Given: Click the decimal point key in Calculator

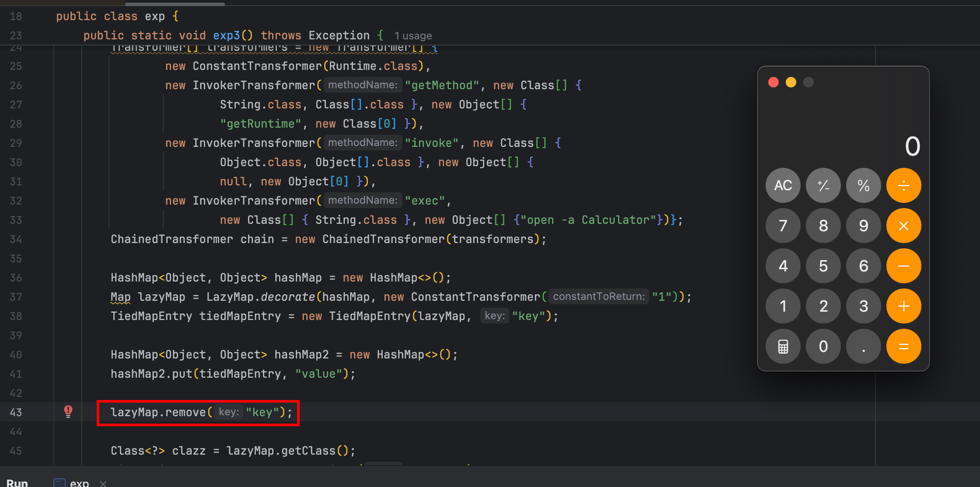Looking at the screenshot, I should click(x=864, y=346).
